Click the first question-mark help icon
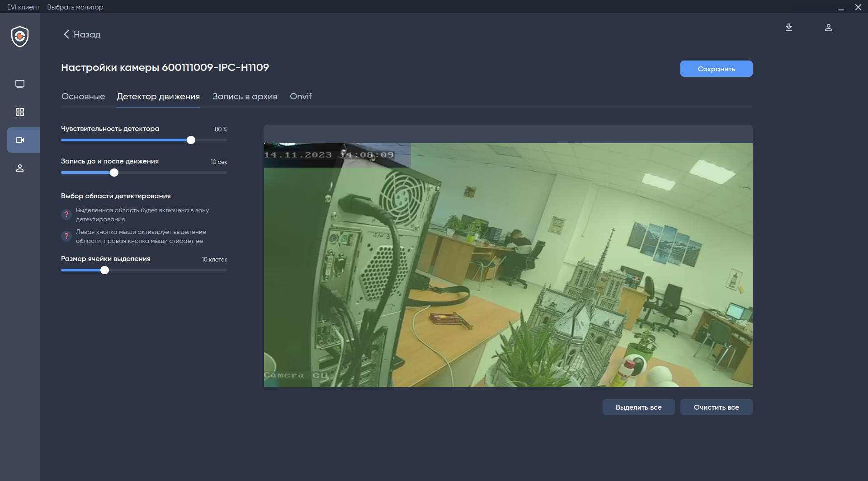The width and height of the screenshot is (868, 481). pos(66,215)
